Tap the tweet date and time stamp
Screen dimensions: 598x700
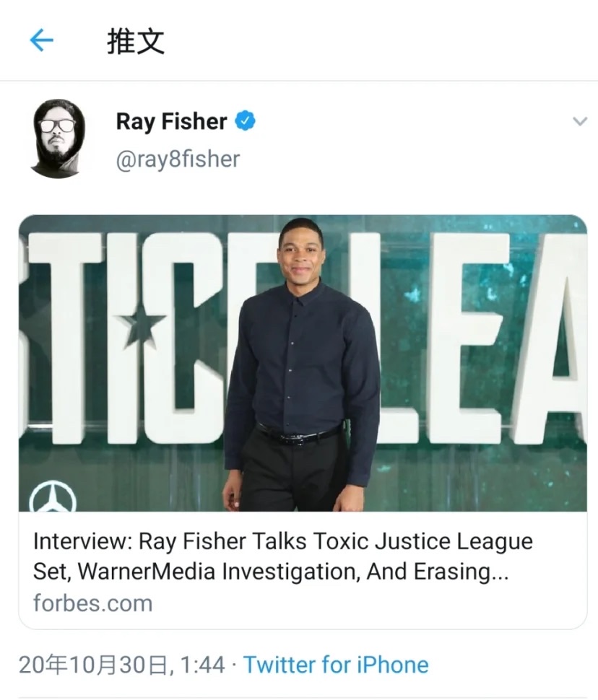tap(122, 665)
